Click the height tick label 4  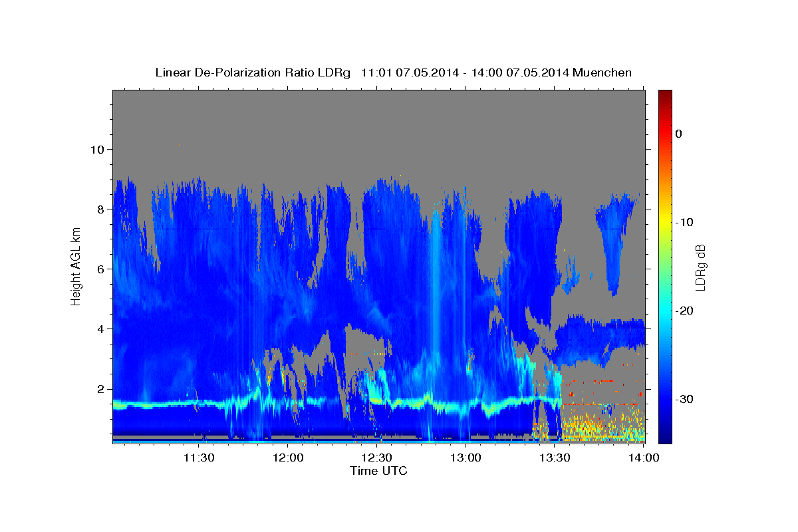click(101, 329)
